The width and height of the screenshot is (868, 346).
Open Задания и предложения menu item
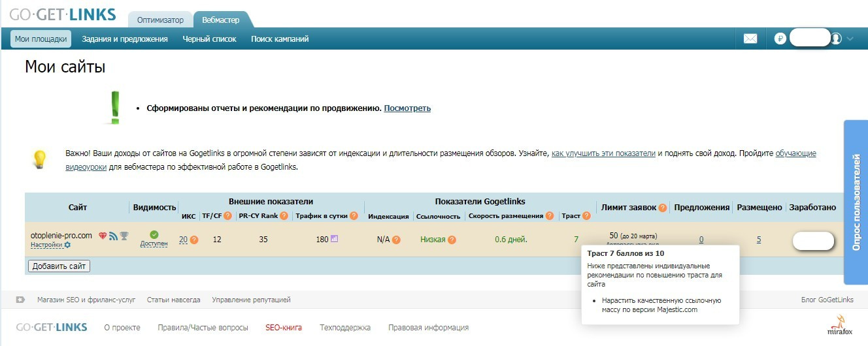tap(125, 39)
